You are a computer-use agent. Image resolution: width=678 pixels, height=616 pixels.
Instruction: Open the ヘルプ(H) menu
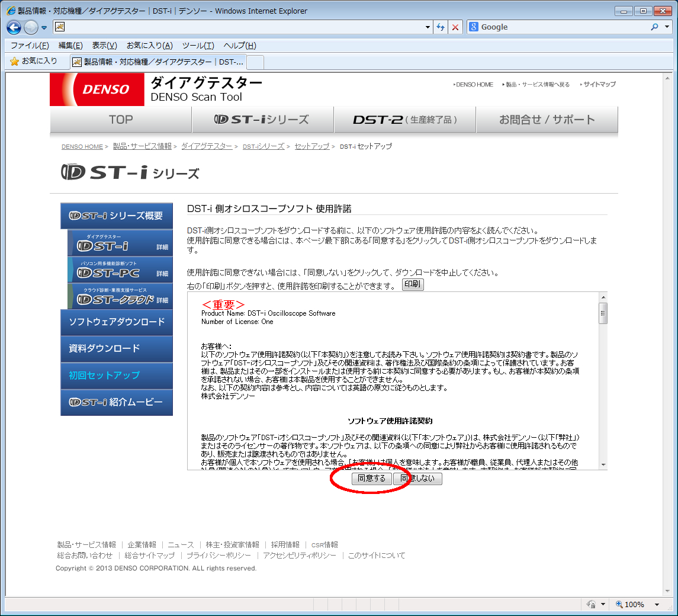click(240, 46)
